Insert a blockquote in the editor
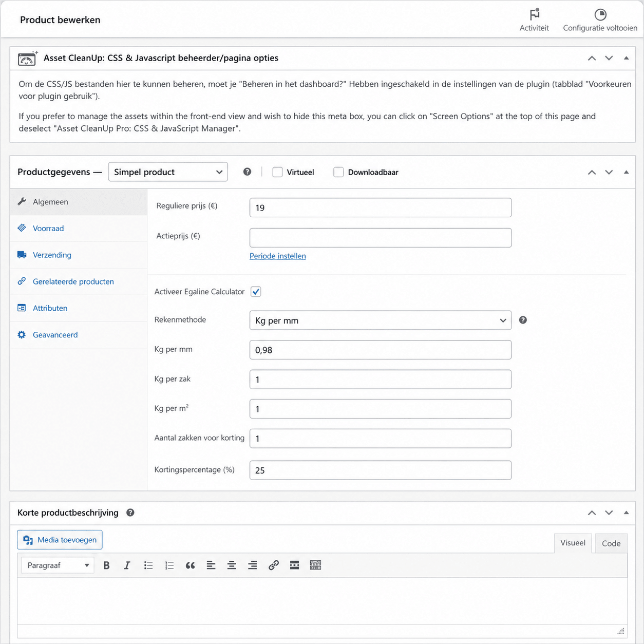The width and height of the screenshot is (644, 644). point(190,565)
